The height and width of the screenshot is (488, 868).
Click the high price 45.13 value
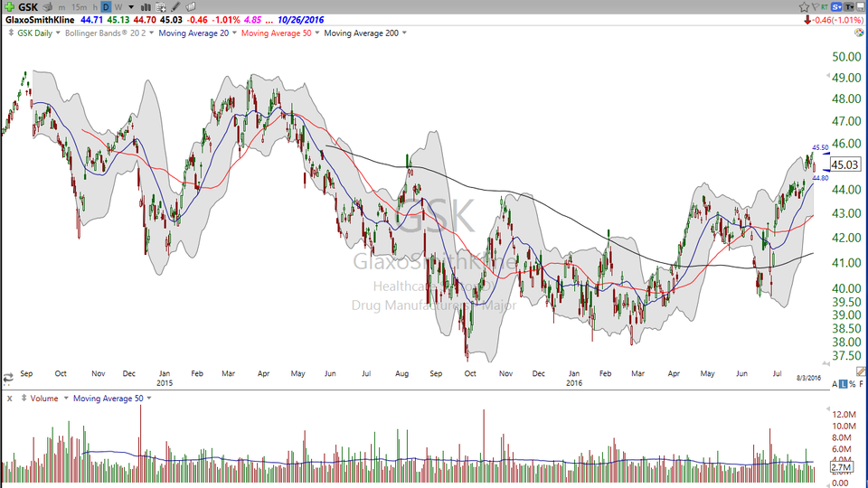[x=118, y=20]
